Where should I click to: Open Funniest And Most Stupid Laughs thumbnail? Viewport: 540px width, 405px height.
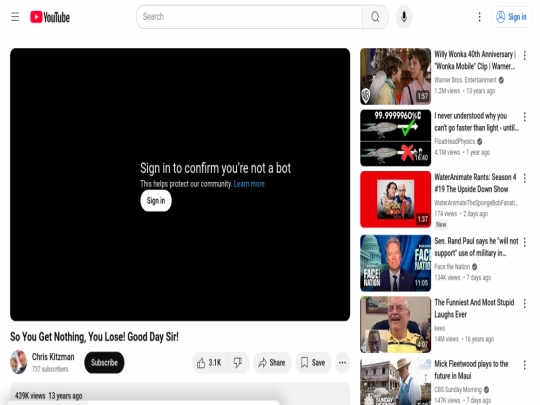coord(395,324)
